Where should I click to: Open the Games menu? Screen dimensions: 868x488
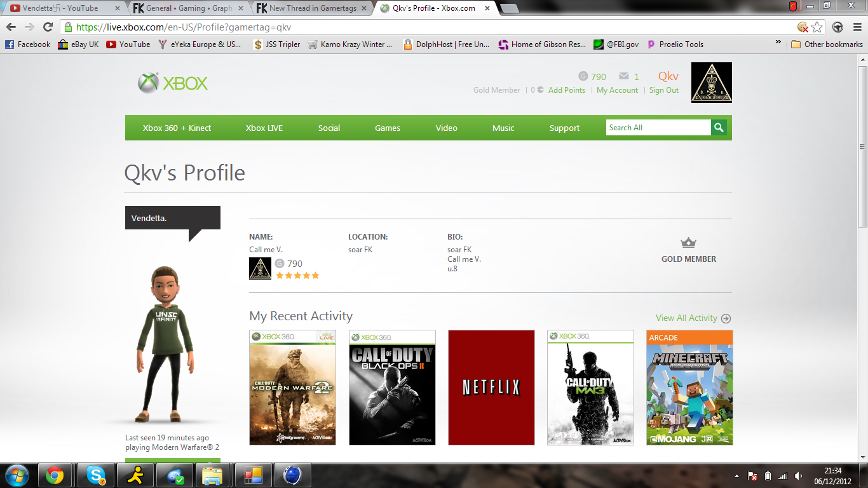pos(388,128)
